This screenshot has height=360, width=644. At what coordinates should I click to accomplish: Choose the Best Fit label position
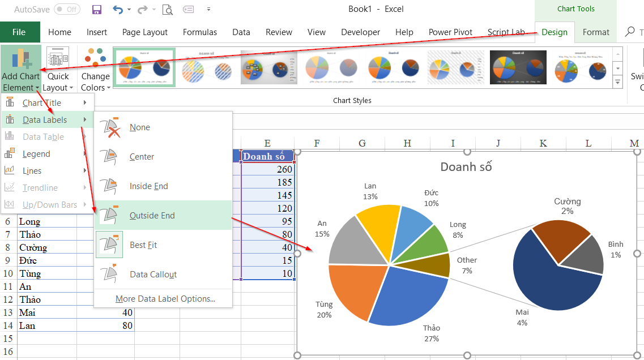pyautogui.click(x=143, y=245)
